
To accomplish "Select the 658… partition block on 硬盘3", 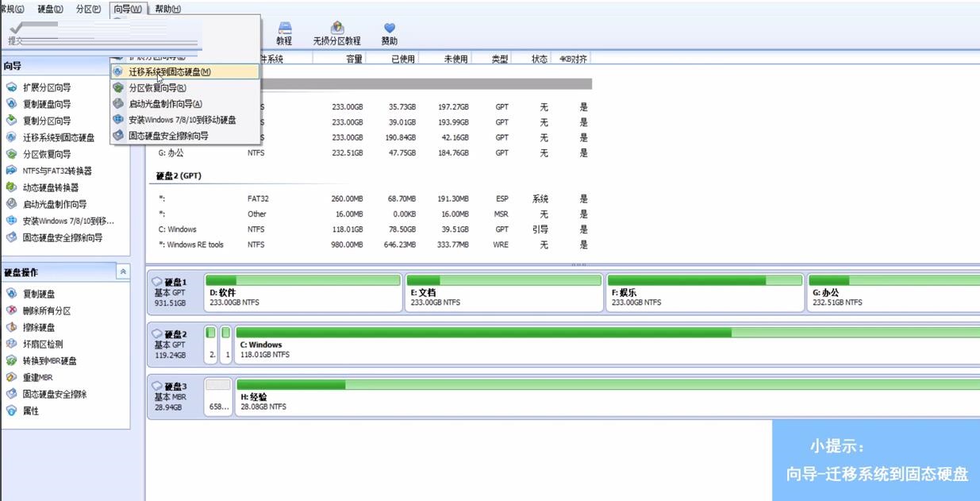I will click(218, 397).
